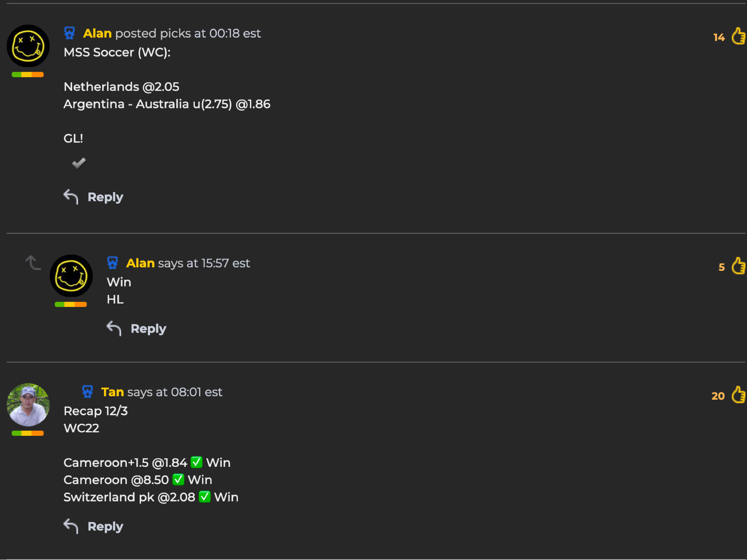Like Tan's Recap 12/3 post

(x=738, y=395)
